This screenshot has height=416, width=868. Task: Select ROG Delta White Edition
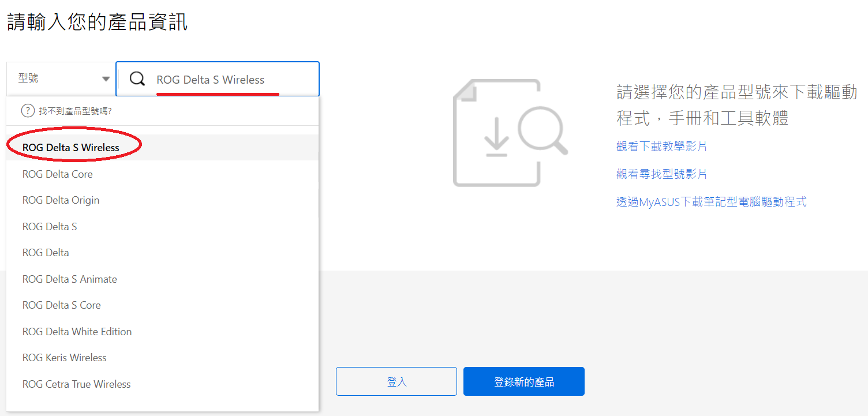pyautogui.click(x=162, y=332)
